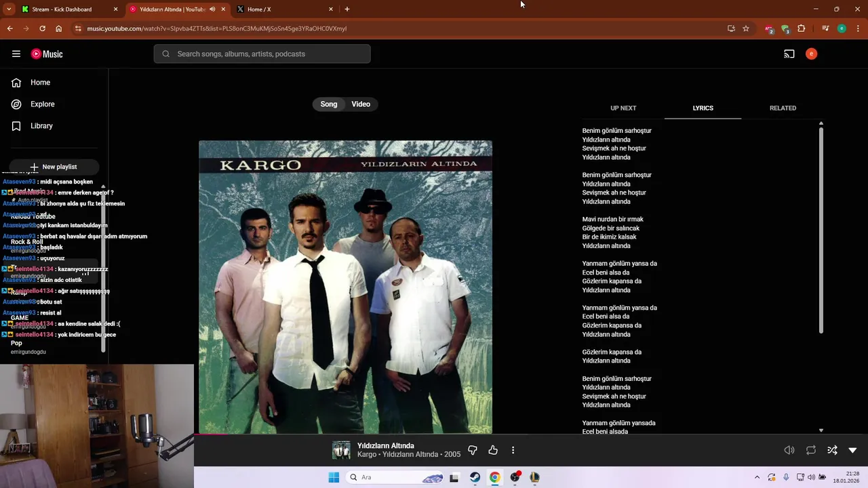Click the browser home icon
The width and height of the screenshot is (868, 488).
point(58,28)
